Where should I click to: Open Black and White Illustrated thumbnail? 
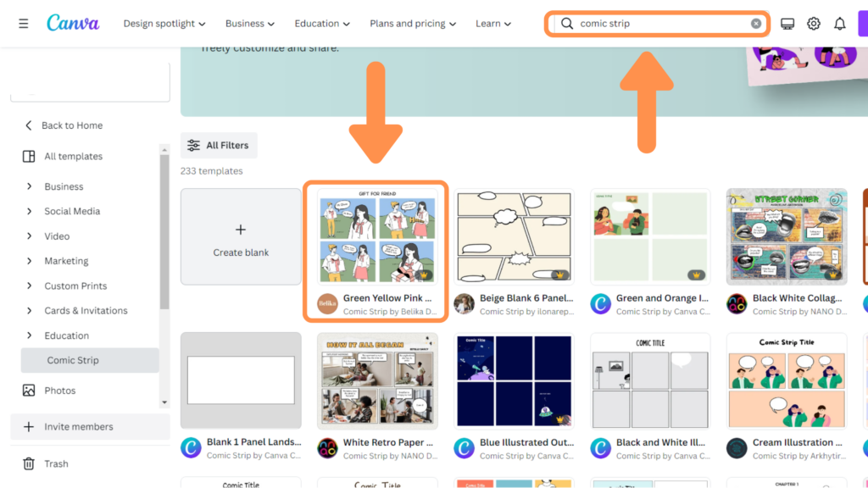click(650, 380)
